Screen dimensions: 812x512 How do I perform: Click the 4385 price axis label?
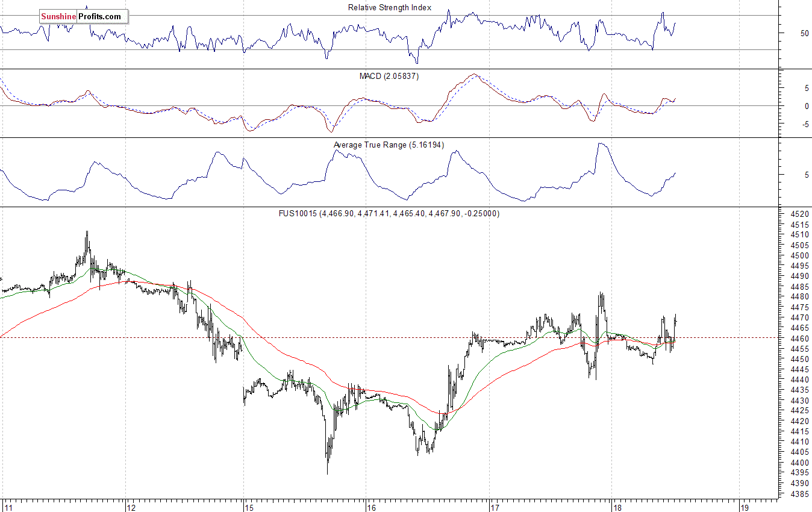[801, 494]
